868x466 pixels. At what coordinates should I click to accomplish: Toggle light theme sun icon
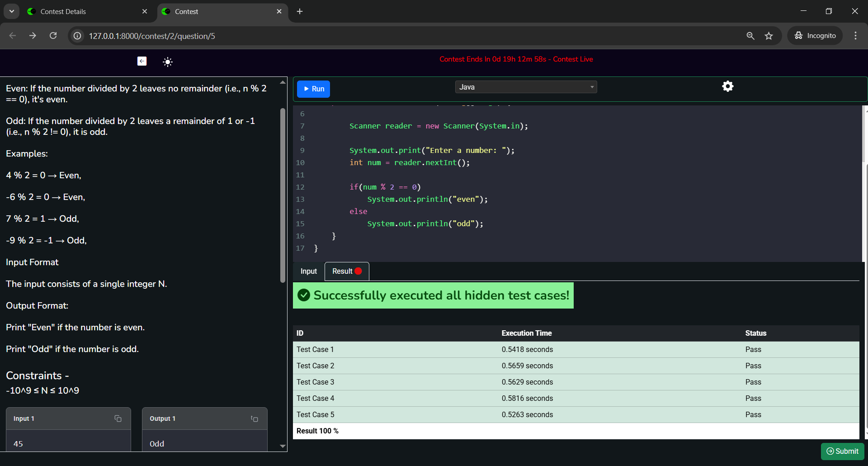[168, 62]
